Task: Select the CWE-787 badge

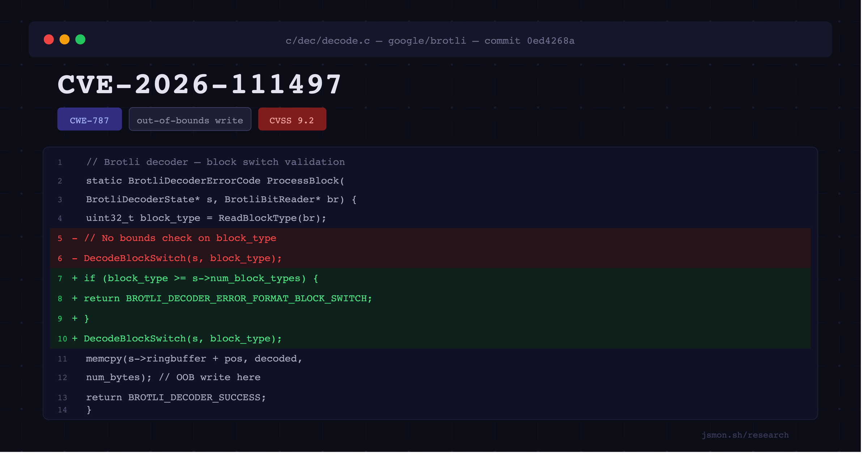Action: [x=90, y=120]
